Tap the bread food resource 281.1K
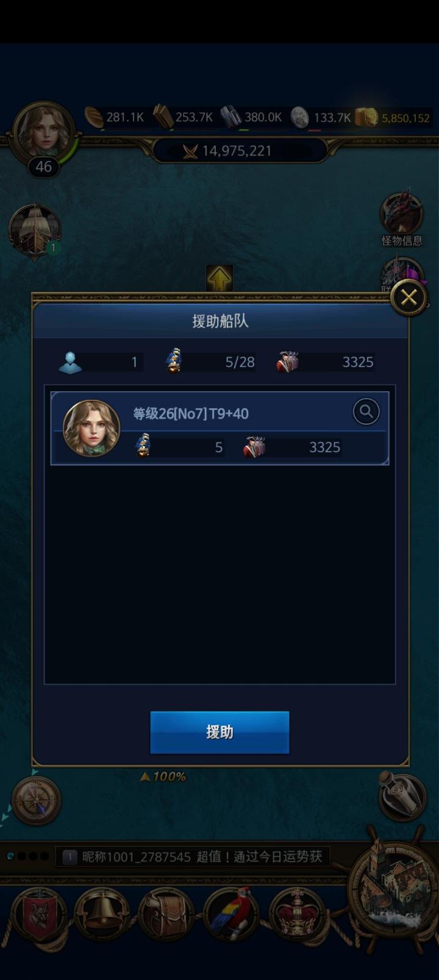 tap(115, 117)
